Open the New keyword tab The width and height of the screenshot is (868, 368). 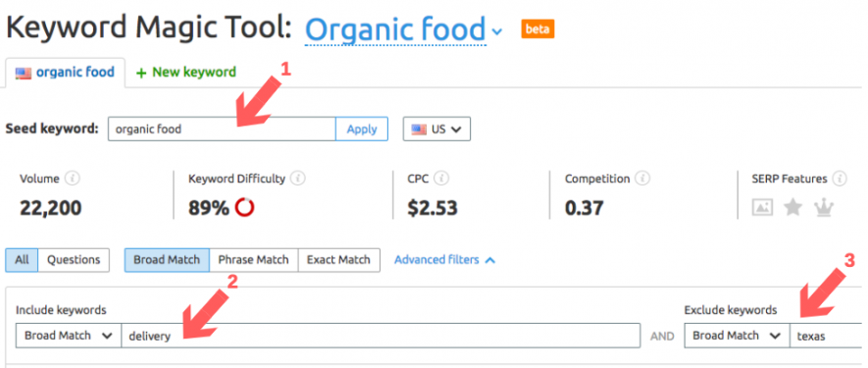[186, 72]
